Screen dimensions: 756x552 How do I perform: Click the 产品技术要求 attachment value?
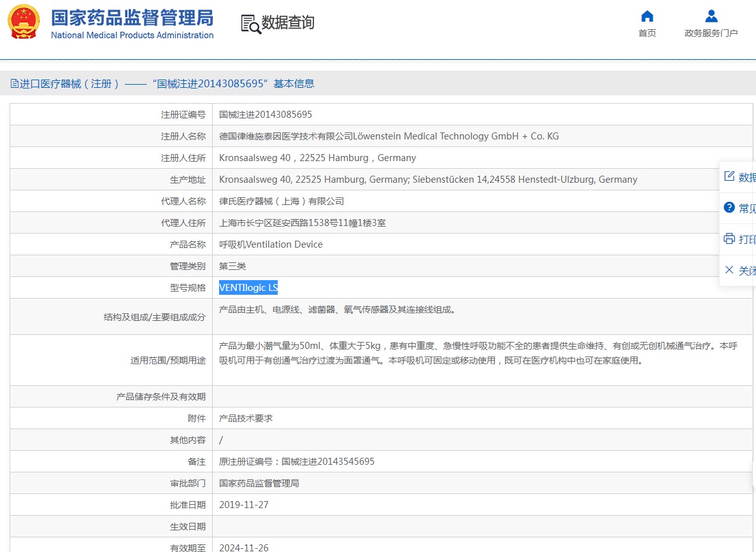pyautogui.click(x=246, y=418)
